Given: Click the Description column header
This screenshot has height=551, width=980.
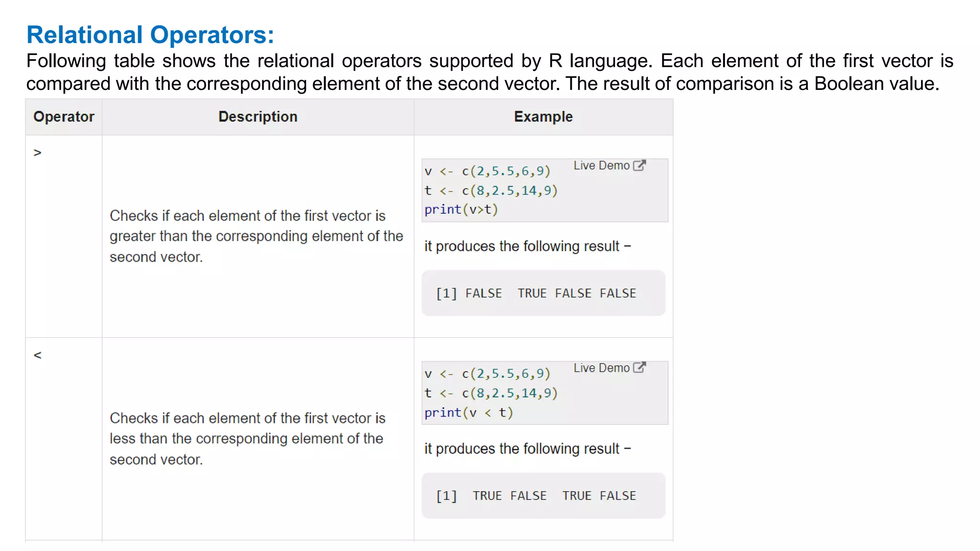Looking at the screenshot, I should coord(258,117).
